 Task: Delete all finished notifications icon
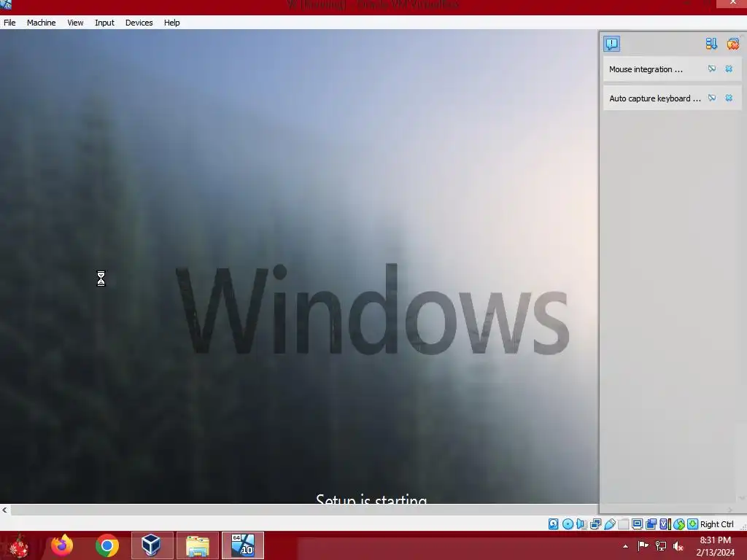[x=732, y=44]
